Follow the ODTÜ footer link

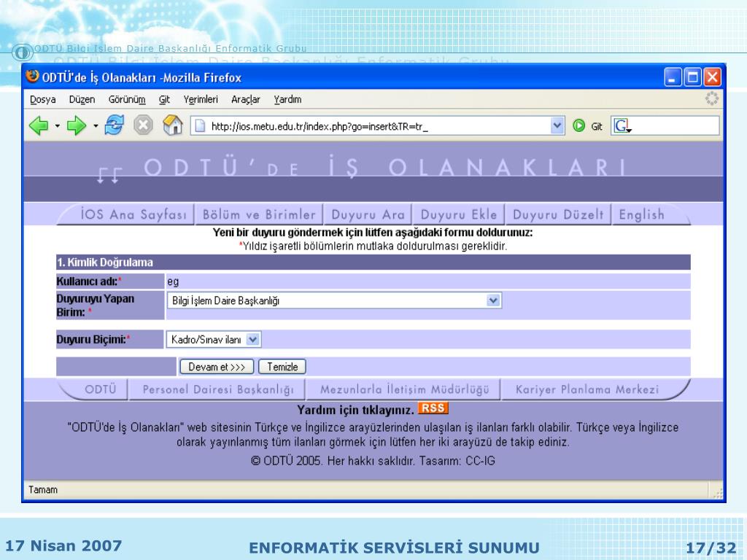click(x=101, y=389)
